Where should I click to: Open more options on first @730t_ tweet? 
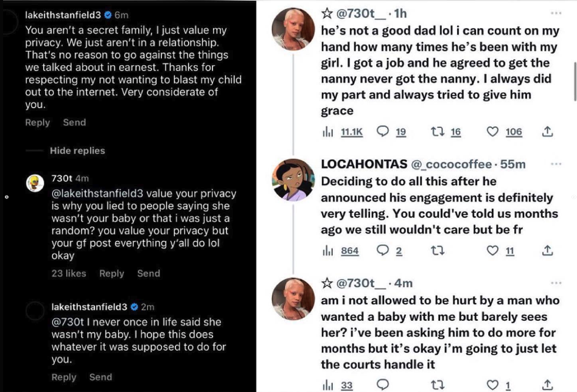pos(556,13)
